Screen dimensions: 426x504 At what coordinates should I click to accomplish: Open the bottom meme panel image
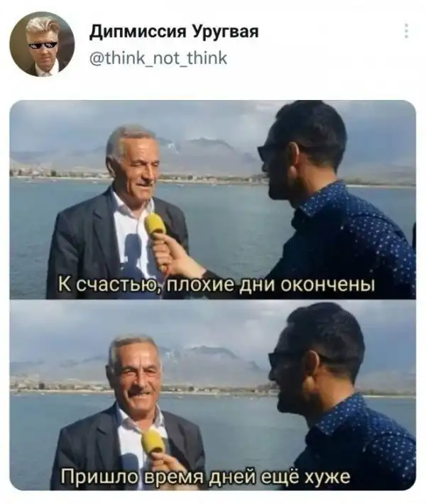click(x=213, y=395)
